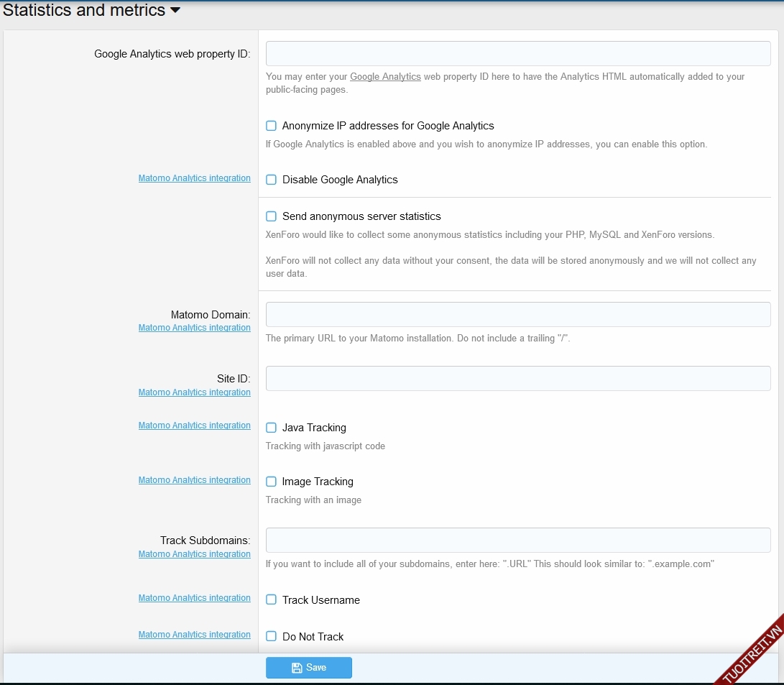Image resolution: width=784 pixels, height=685 pixels.
Task: Check the Do Not Track option
Action: pos(271,637)
